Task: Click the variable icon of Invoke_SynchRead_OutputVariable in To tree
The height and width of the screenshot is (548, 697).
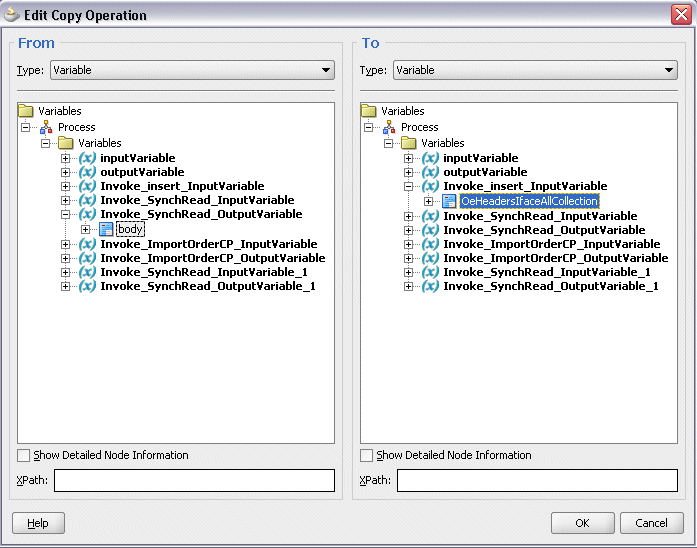Action: click(431, 230)
